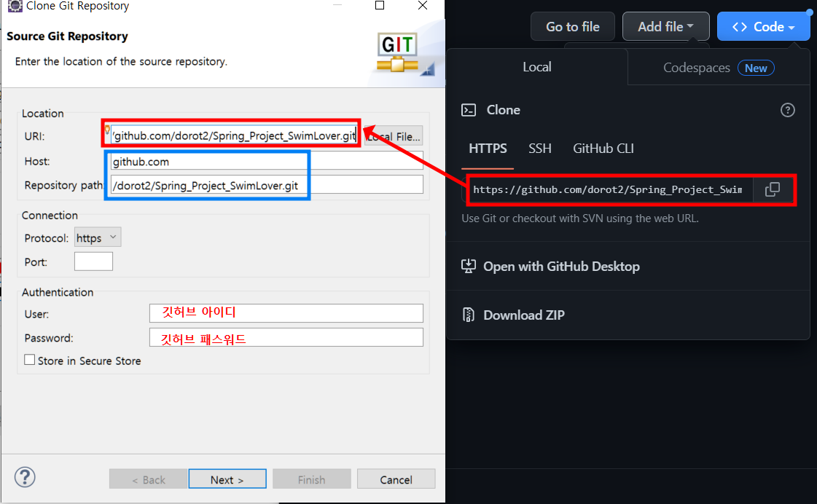Open the Code dropdown menu
Screen dimensions: 817x504
click(x=763, y=25)
